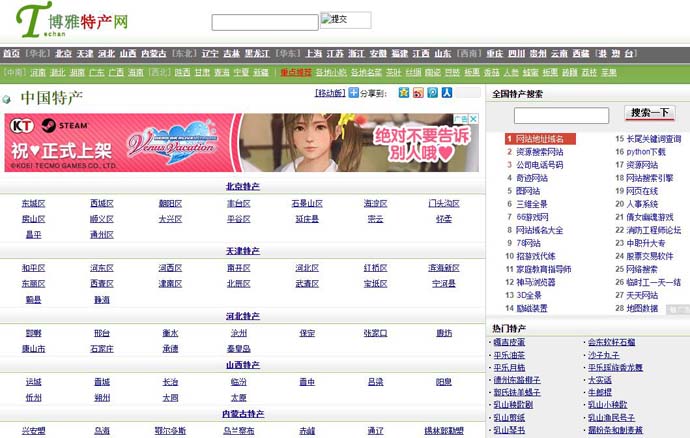Click the 太原 city link
Image resolution: width=690 pixels, height=438 pixels.
239,398
